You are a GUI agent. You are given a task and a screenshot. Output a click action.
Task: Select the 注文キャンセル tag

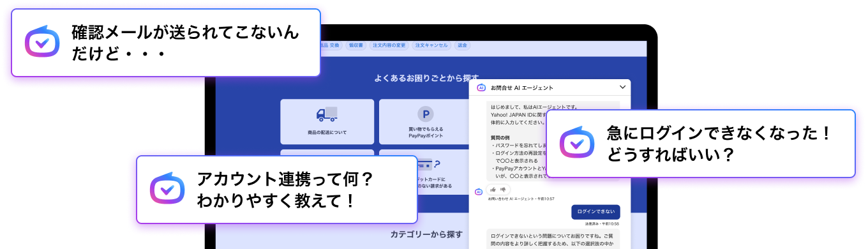click(x=431, y=45)
